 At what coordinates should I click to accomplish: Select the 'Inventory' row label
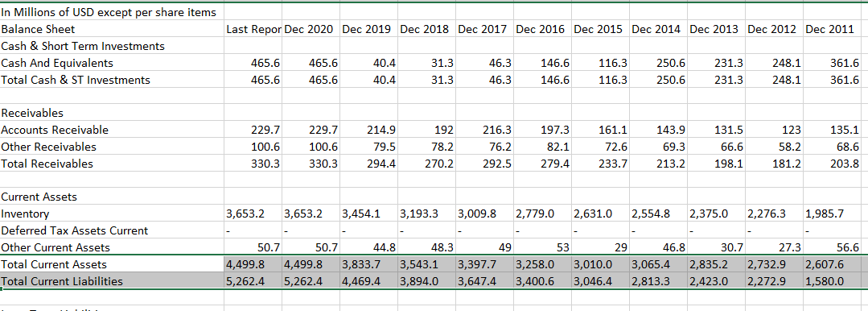[x=113, y=214]
